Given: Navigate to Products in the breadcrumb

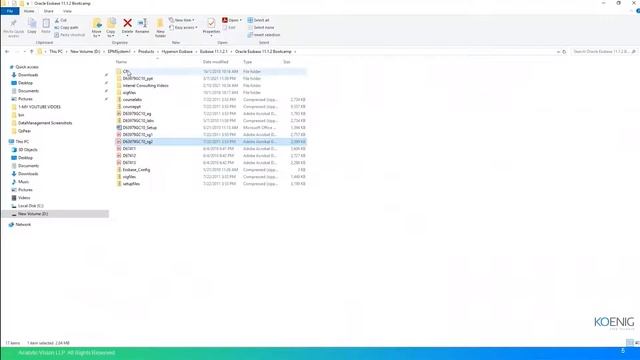Looking at the screenshot, I should coord(146,52).
